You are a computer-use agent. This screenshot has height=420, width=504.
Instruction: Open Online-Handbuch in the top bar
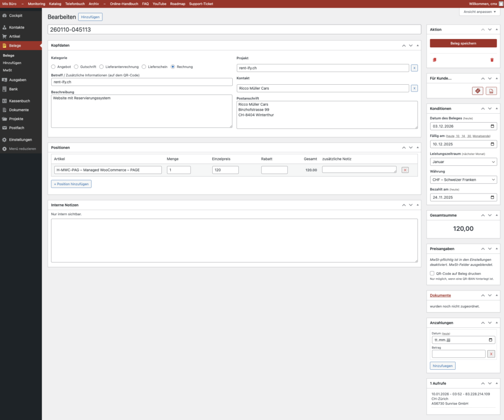click(124, 3)
